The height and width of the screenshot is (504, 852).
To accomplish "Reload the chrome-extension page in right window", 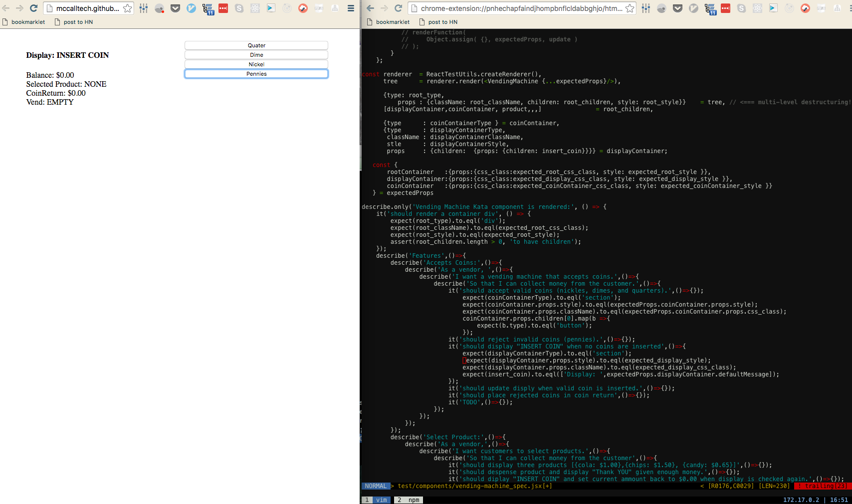I will pyautogui.click(x=398, y=8).
